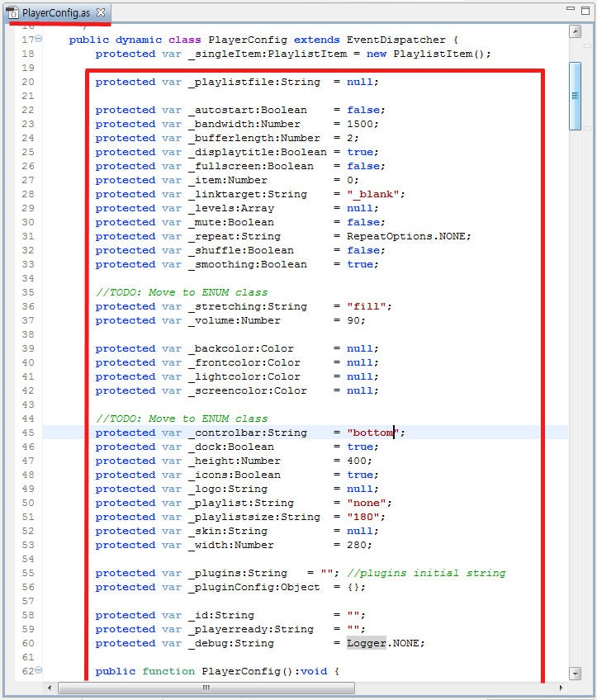Click line number 20 in gutter
This screenshot has height=700, width=597.
click(x=28, y=83)
